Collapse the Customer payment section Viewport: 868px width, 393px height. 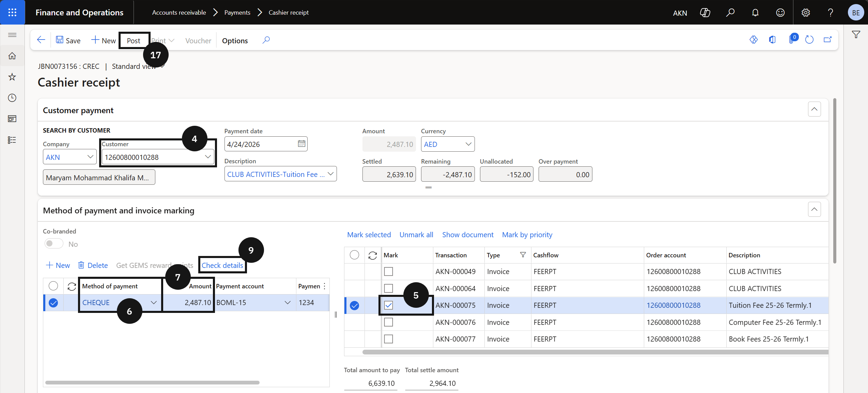[x=814, y=109]
